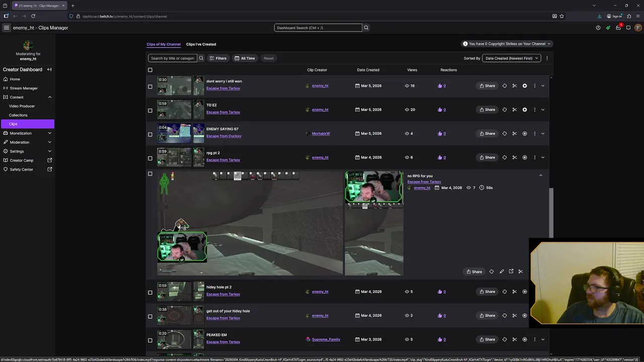The height and width of the screenshot is (362, 644).
Task: Expand the Monetization sidebar section
Action: click(28, 133)
